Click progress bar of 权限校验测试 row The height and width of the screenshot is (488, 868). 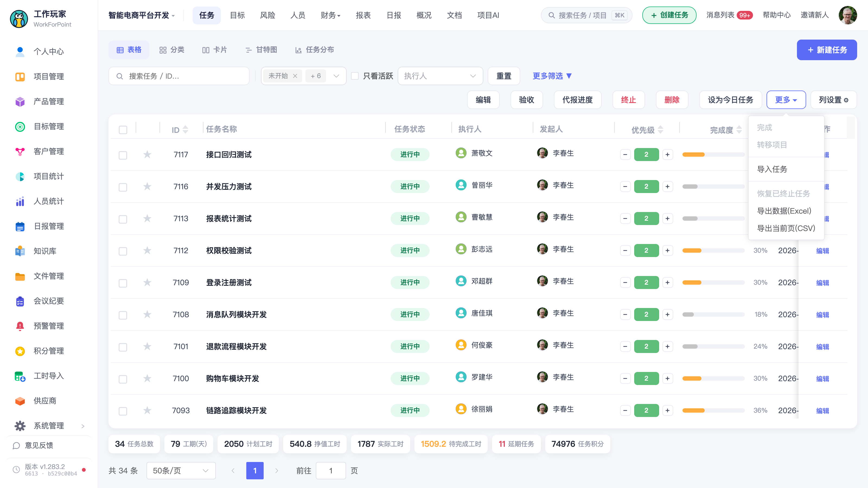[x=713, y=251]
